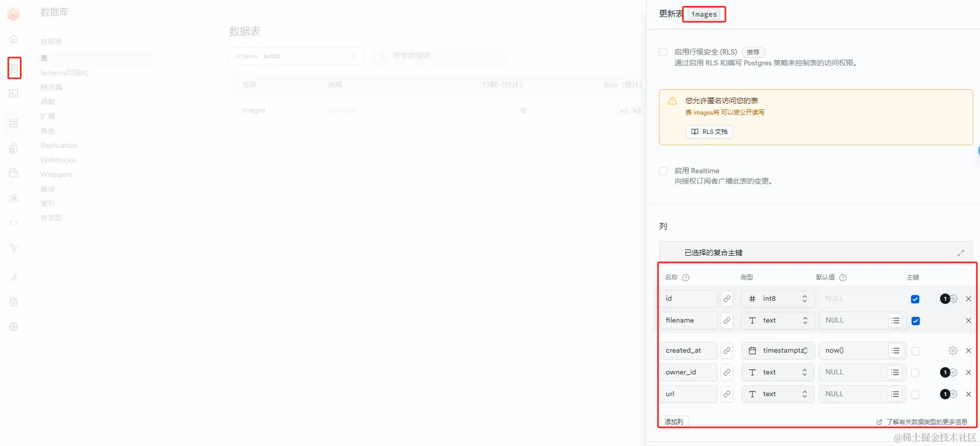
Task: Open the Authentication sidebar icon
Action: point(14,148)
